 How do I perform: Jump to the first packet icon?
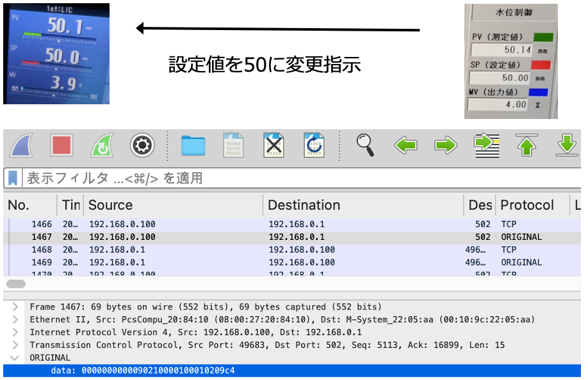(527, 146)
